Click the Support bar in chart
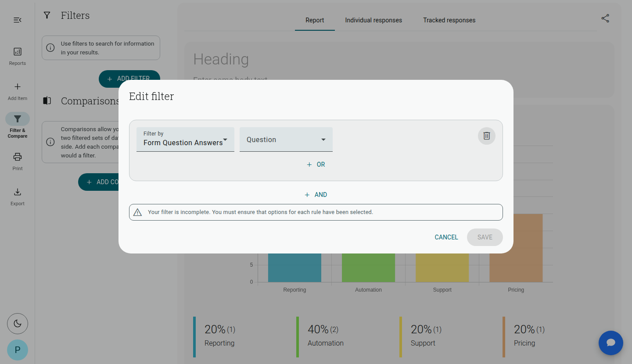The image size is (632, 364). pos(442,268)
